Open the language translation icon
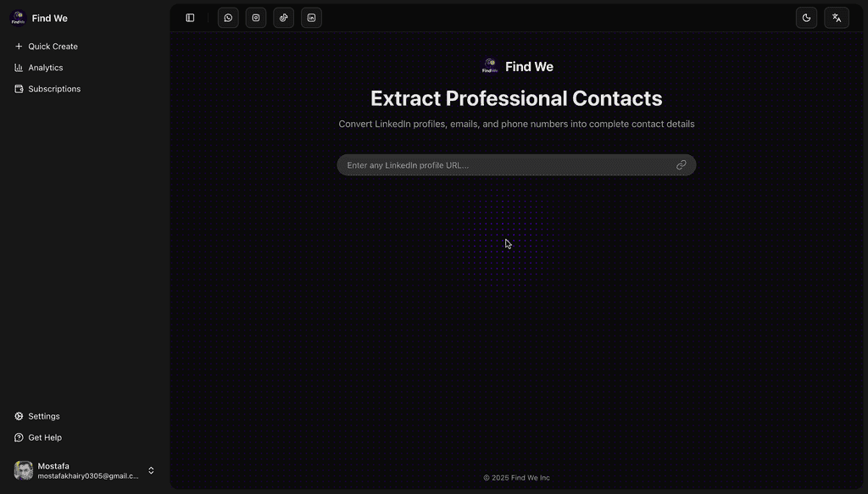Screen dimensions: 868x494 pos(837,18)
